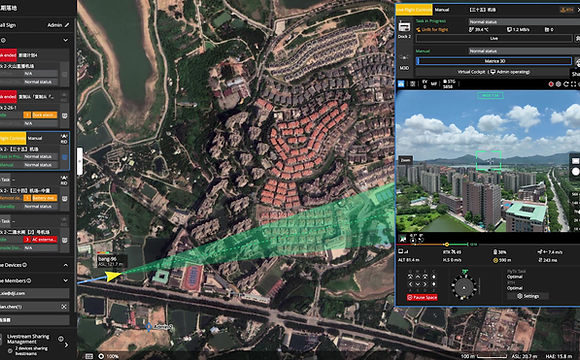The width and height of the screenshot is (580, 360).
Task: Select the Matrice 3D stream button
Action: coord(494,61)
